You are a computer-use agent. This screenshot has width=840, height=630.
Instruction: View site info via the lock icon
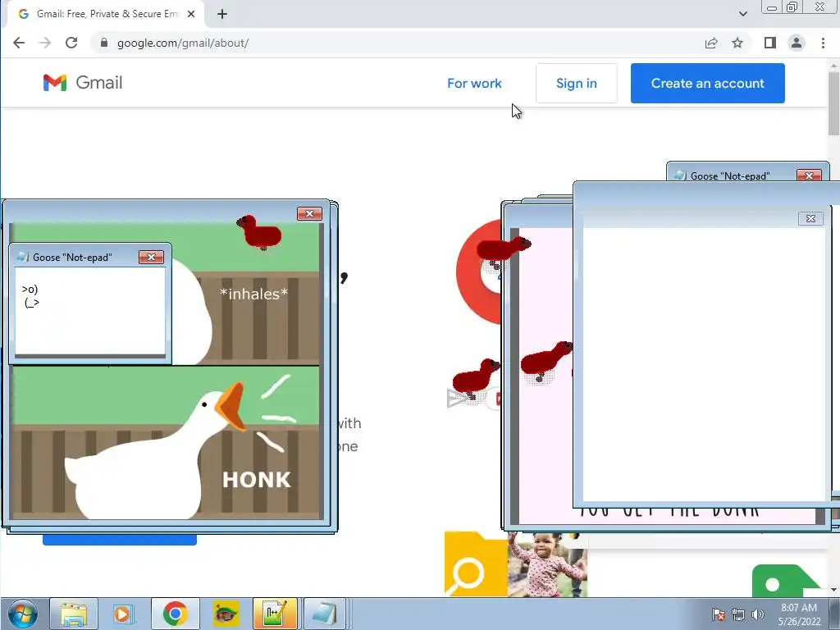click(x=104, y=43)
